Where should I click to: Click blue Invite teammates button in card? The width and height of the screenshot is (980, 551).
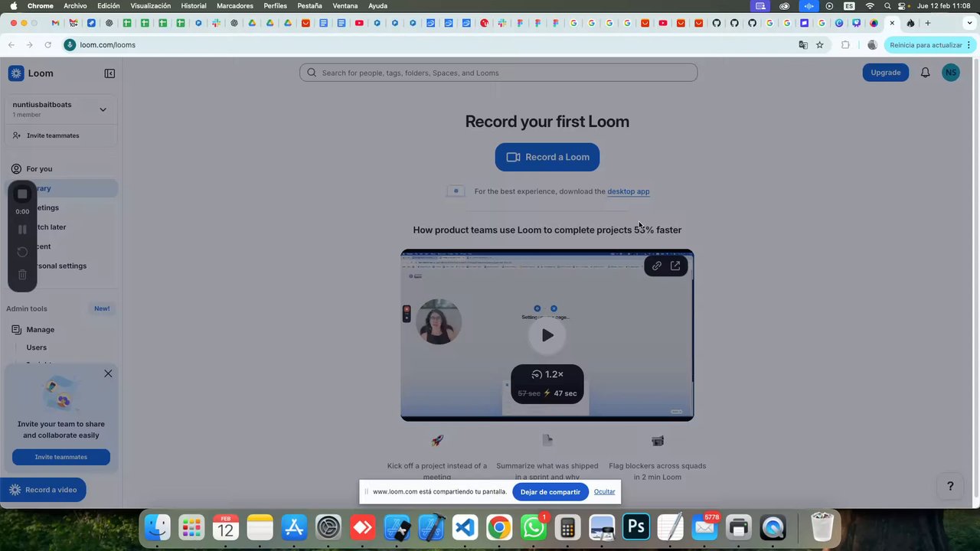click(61, 457)
